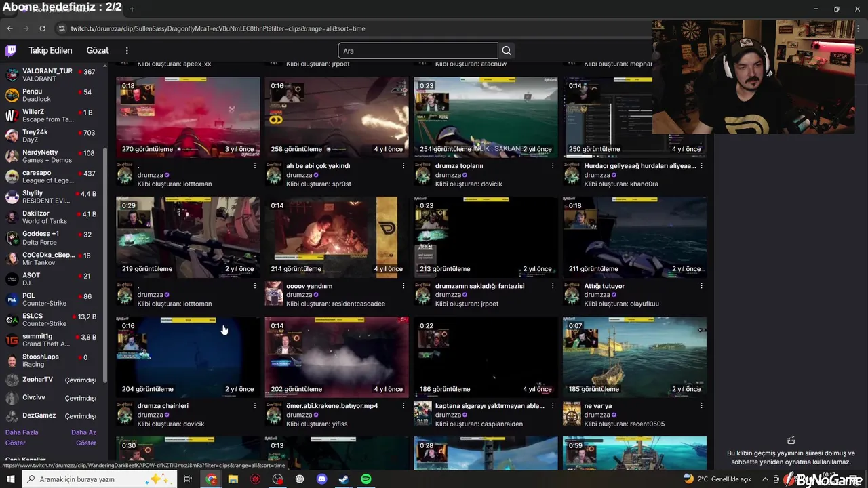This screenshot has height=488, width=868.
Task: Play the clip thumbnail with 270 görüntüleme
Action: [188, 117]
